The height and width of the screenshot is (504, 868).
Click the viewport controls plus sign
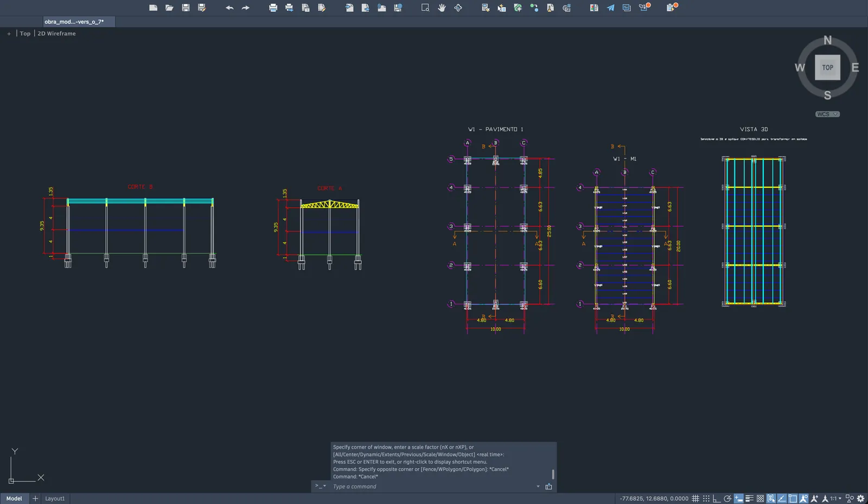(9, 34)
